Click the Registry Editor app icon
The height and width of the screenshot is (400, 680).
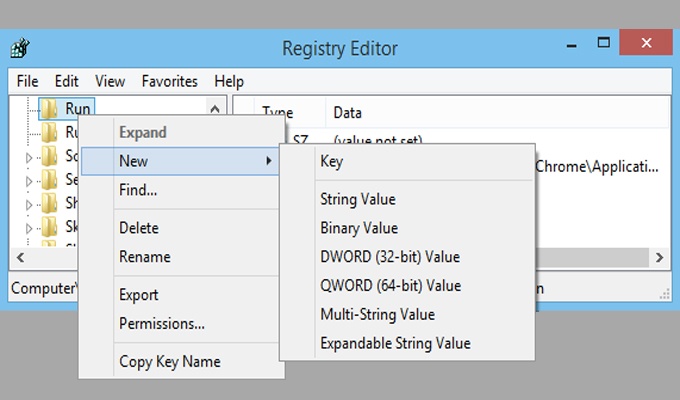pyautogui.click(x=20, y=48)
